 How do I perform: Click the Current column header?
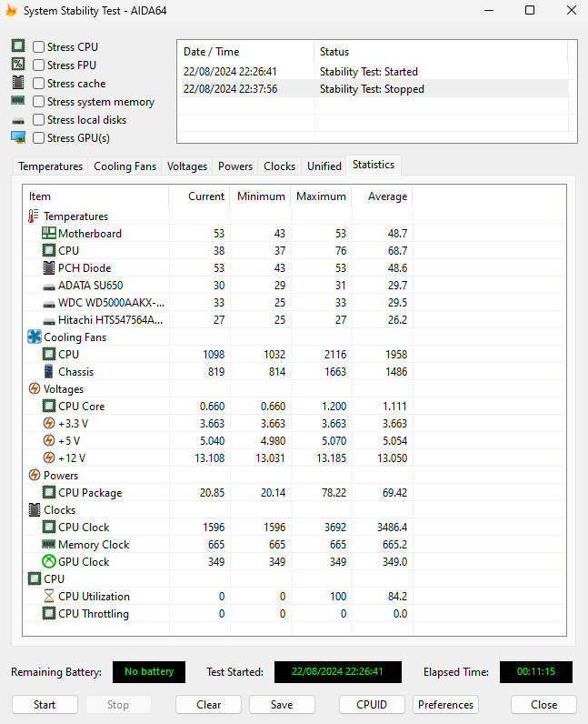coord(199,196)
